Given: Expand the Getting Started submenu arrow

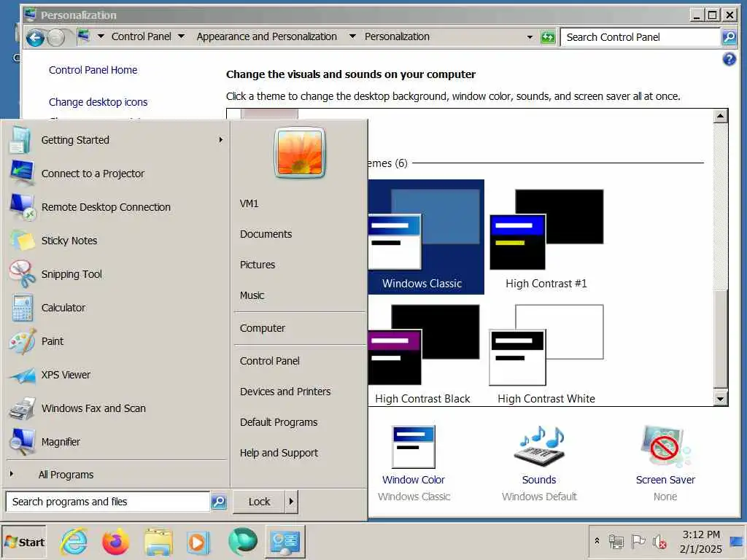Looking at the screenshot, I should 220,140.
